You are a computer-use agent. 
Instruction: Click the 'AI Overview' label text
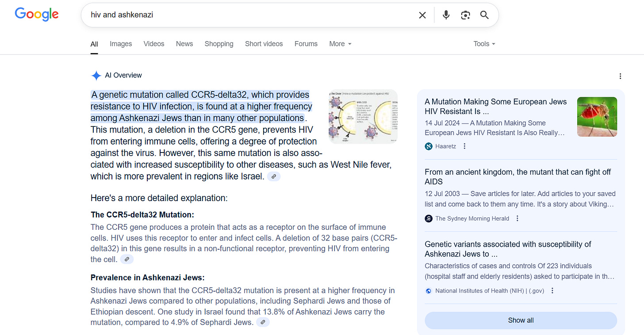click(123, 76)
